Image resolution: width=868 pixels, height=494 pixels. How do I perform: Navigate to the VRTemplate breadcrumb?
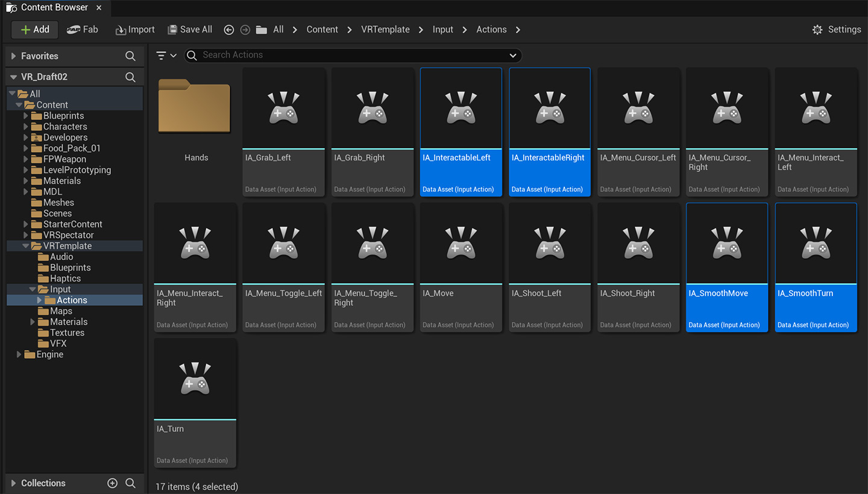pyautogui.click(x=385, y=30)
